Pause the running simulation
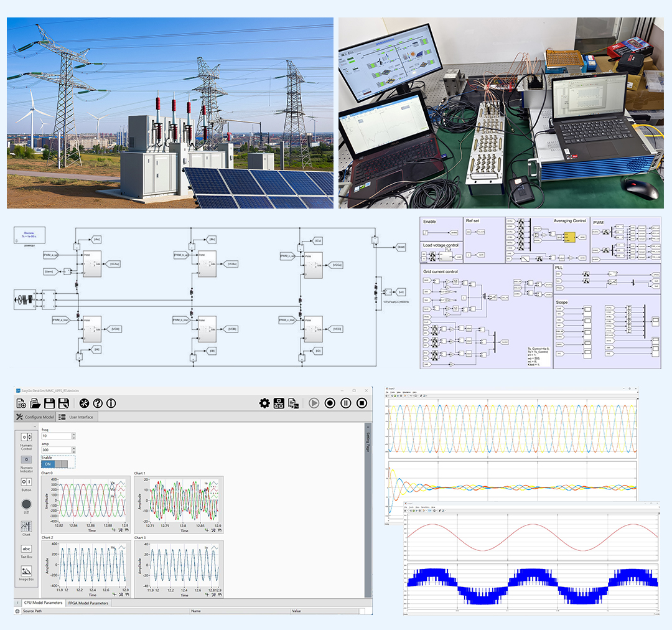This screenshot has height=630, width=672. coord(346,403)
